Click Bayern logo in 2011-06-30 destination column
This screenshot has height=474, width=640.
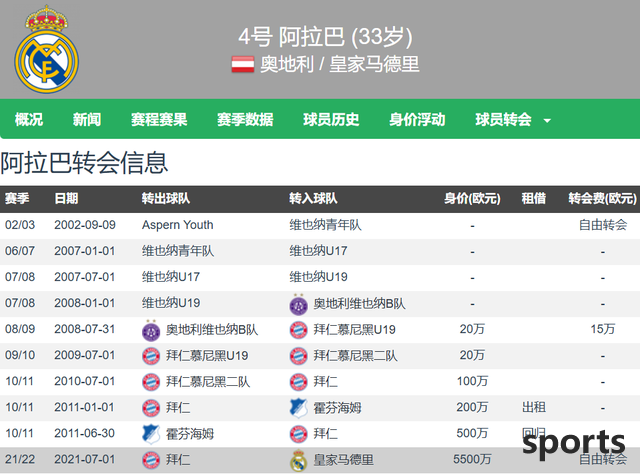[x=298, y=434]
